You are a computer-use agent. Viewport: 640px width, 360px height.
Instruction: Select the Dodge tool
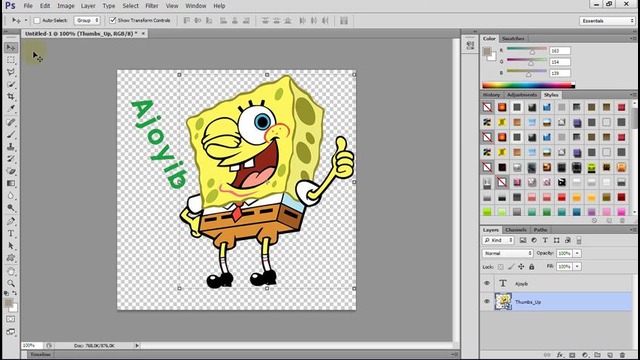point(11,208)
